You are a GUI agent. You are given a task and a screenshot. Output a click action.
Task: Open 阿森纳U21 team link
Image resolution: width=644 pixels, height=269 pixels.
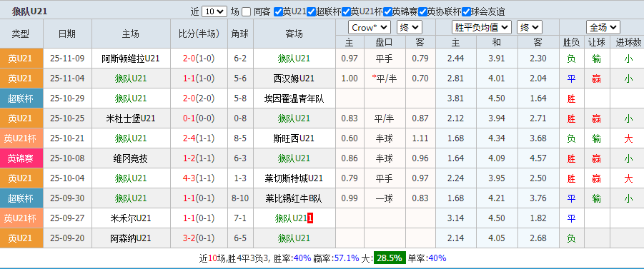131,238
